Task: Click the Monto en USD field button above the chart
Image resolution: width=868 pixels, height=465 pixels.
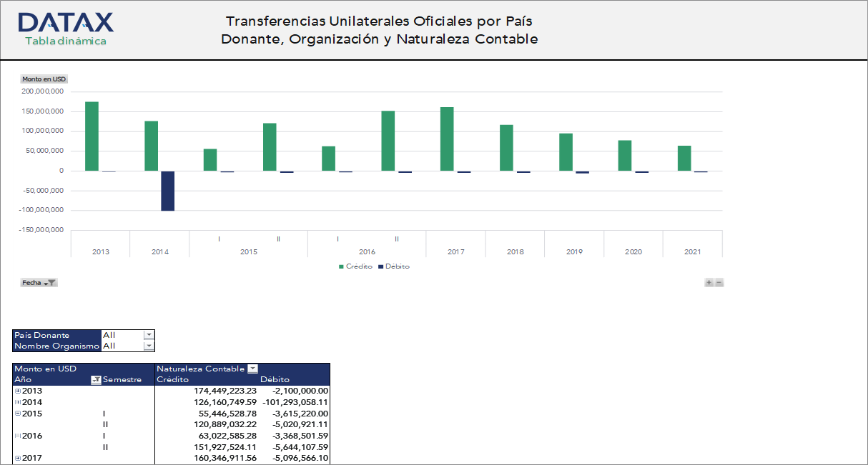Action: (x=43, y=79)
